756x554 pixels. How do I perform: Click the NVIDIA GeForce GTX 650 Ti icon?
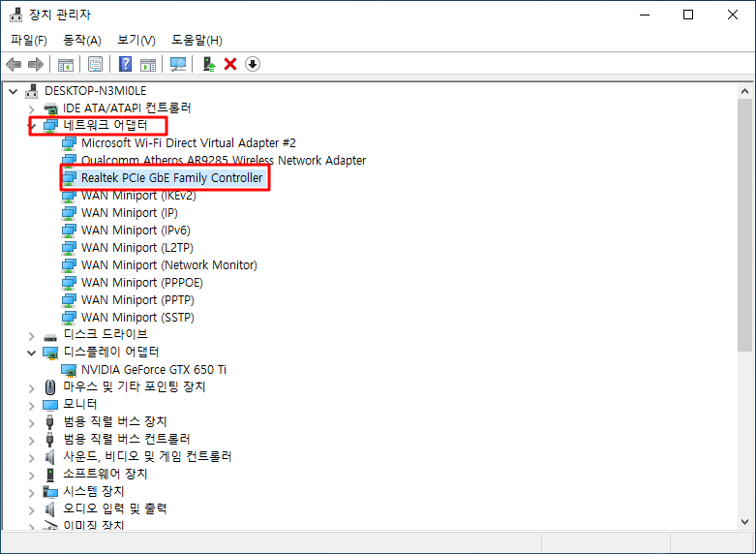click(x=69, y=370)
